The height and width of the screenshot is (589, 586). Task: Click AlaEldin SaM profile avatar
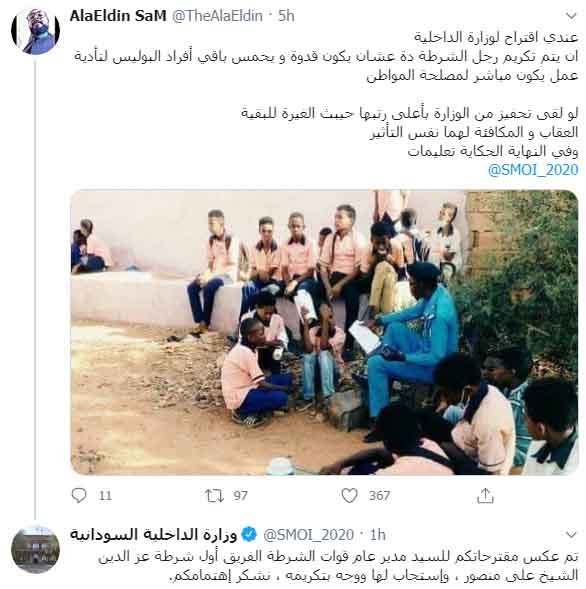pyautogui.click(x=35, y=31)
